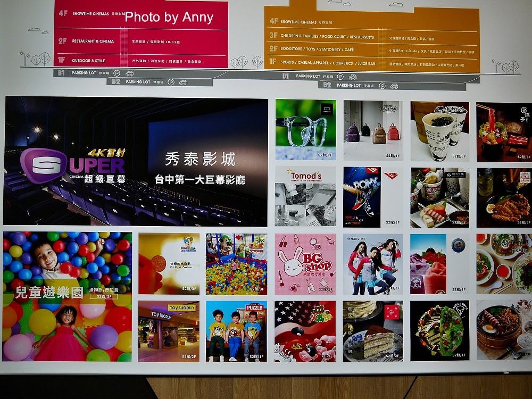Viewport: 532px width, 399px height.
Task: Open the noodle soup bowls tile
Action: pyautogui.click(x=504, y=264)
